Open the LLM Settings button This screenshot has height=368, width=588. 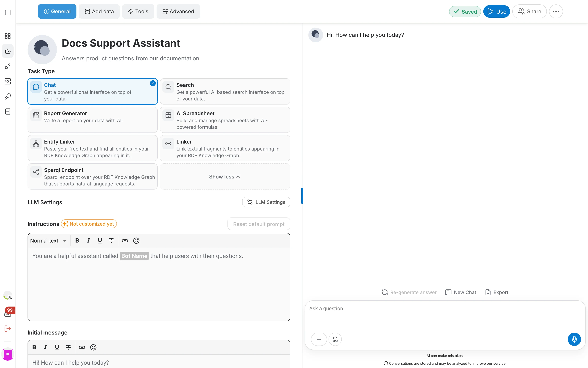coord(266,202)
